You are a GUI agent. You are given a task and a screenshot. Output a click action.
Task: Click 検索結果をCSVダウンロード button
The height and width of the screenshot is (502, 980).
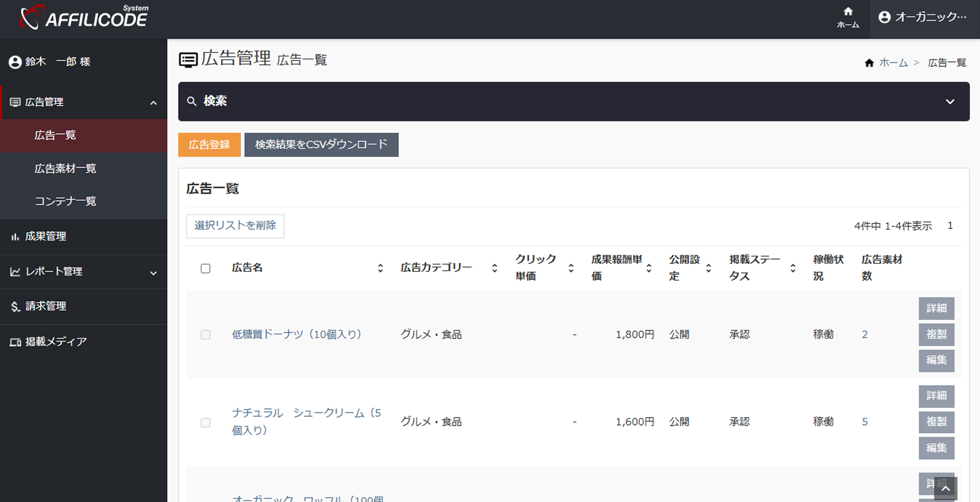coord(322,145)
